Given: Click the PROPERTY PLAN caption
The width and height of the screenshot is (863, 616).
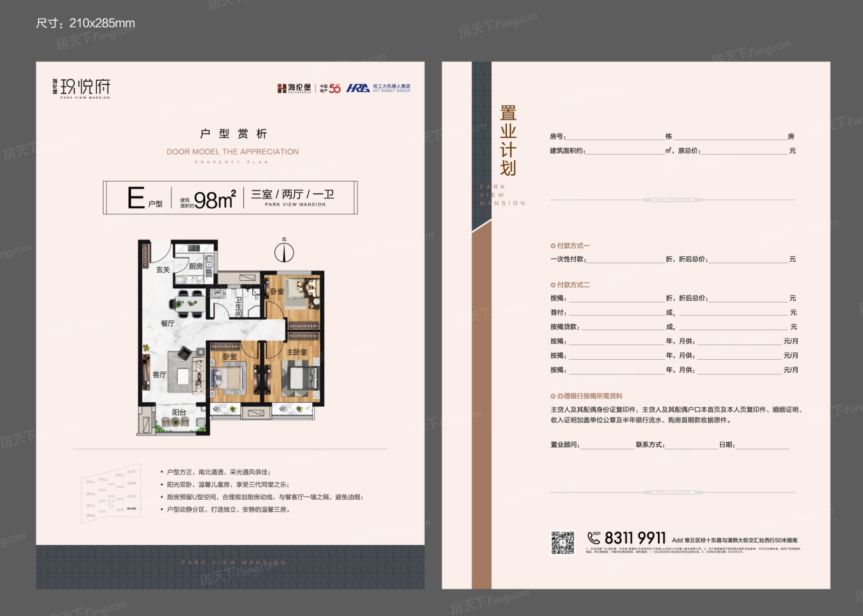Looking at the screenshot, I should click(232, 163).
